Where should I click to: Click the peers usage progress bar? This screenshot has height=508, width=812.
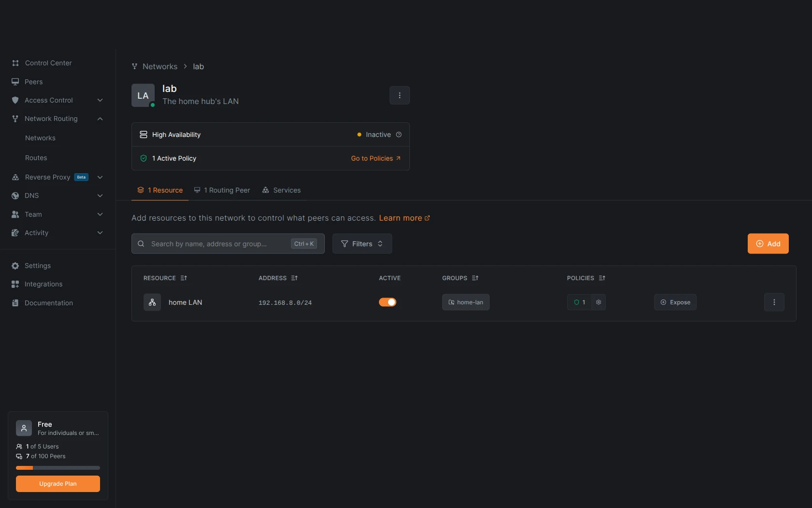coord(58,468)
